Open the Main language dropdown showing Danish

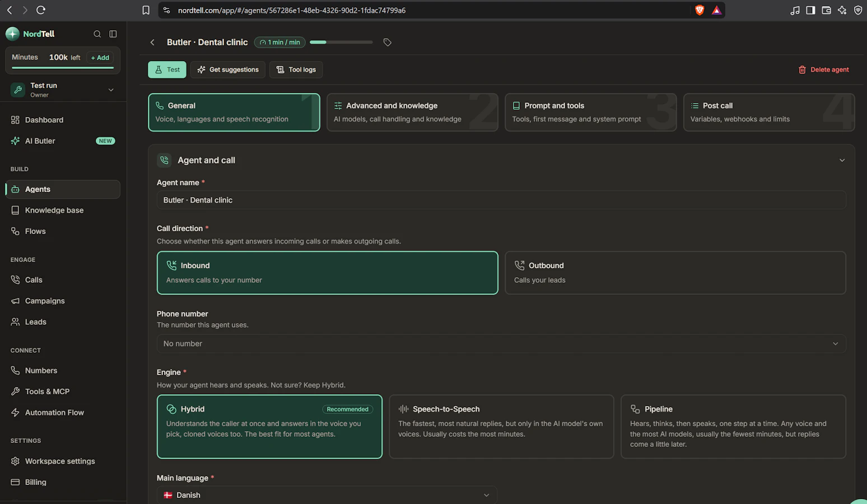pos(327,495)
